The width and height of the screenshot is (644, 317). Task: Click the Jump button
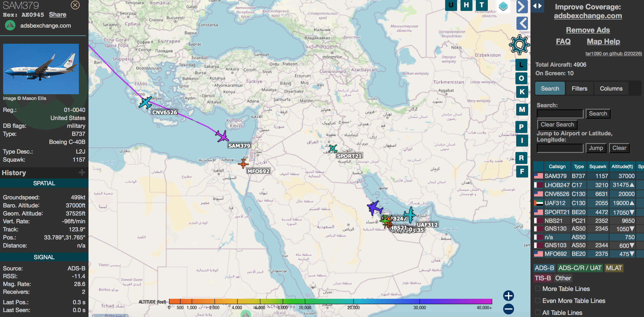[x=596, y=148]
